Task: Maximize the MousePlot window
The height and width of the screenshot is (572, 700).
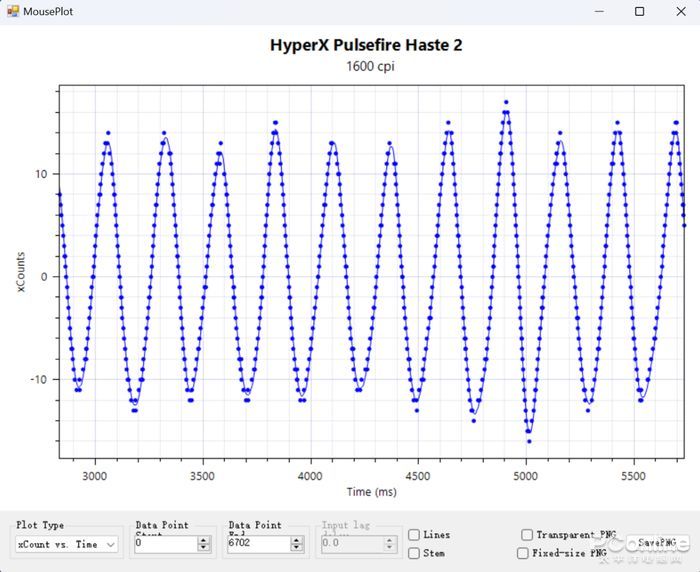Action: coord(639,11)
